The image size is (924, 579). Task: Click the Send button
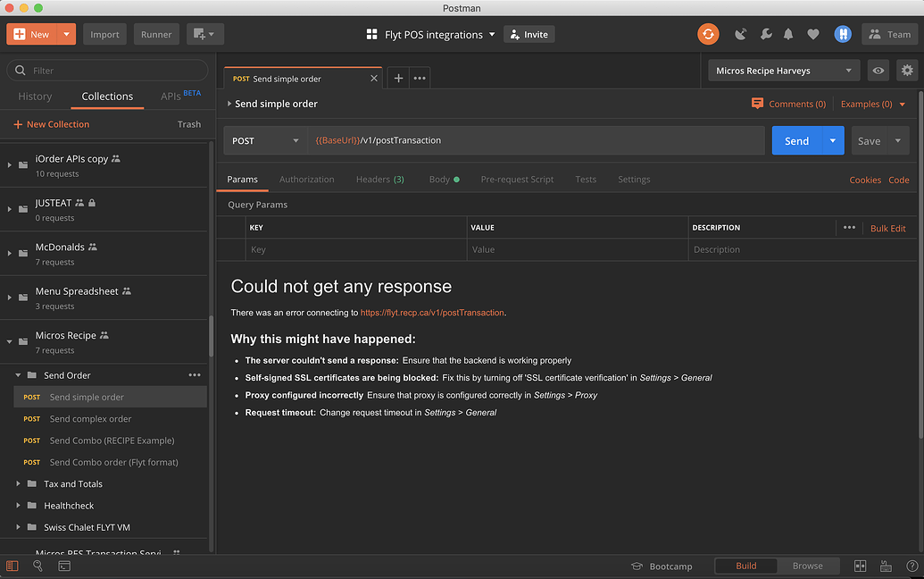click(797, 140)
